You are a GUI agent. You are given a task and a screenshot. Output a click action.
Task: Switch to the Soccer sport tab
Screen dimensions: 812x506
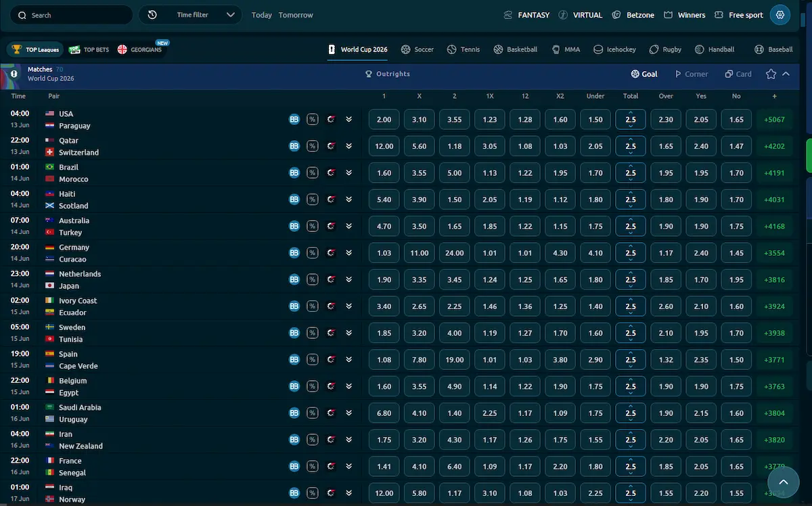[x=418, y=49]
